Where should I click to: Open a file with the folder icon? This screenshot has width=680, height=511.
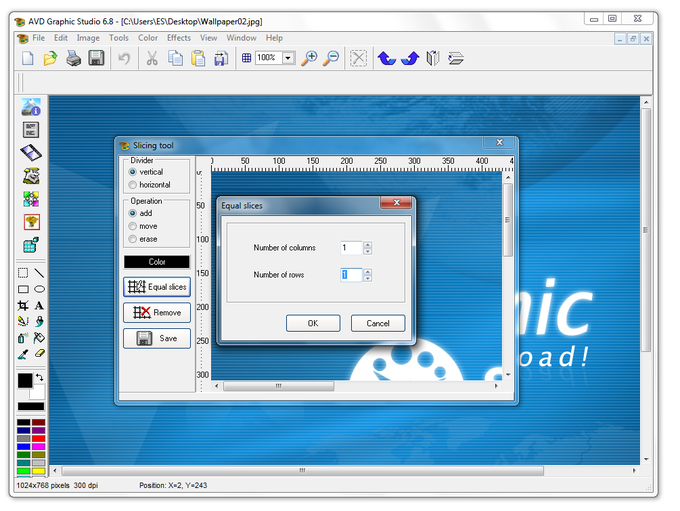[x=50, y=58]
